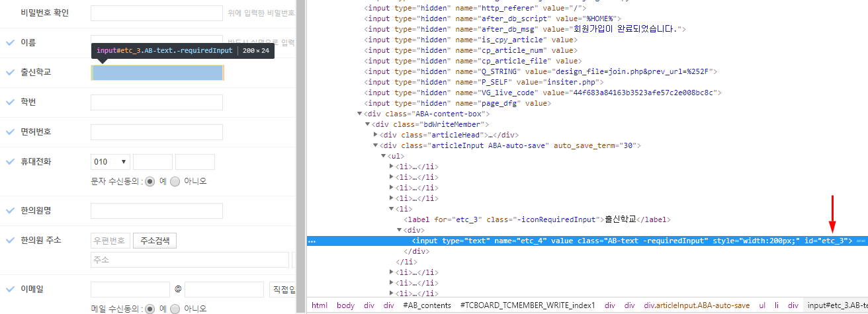Click the required checkmark icon beside 면허번호
The width and height of the screenshot is (868, 314).
click(x=10, y=132)
